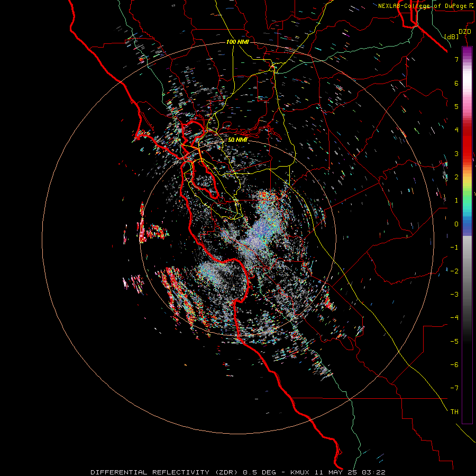Click the 0 value on the color scale
The width and height of the screenshot is (476, 476).
[456, 224]
